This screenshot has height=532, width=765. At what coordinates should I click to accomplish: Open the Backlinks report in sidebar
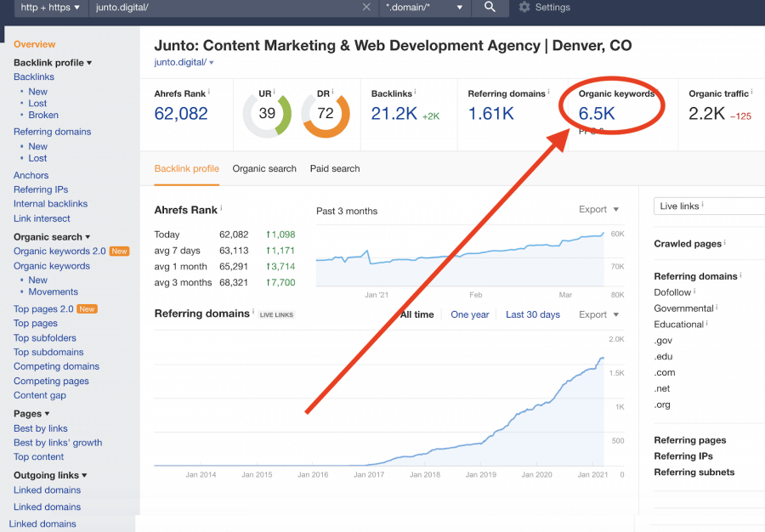[x=34, y=77]
